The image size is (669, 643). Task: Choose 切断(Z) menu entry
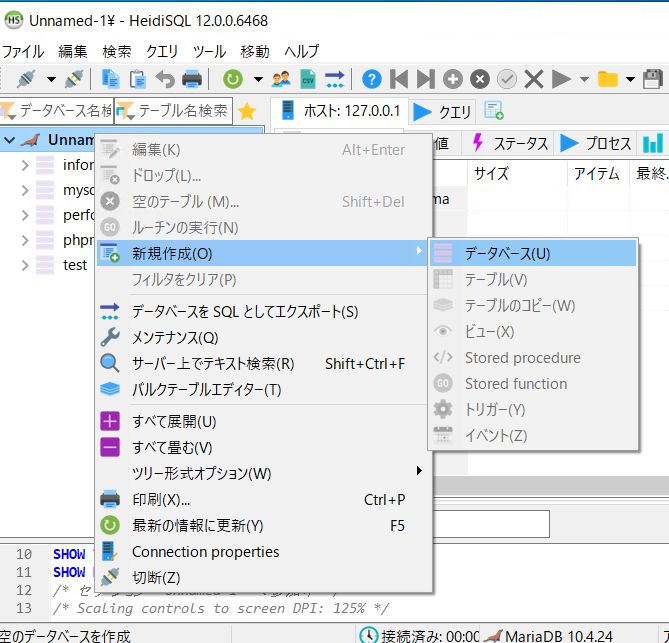click(x=262, y=578)
